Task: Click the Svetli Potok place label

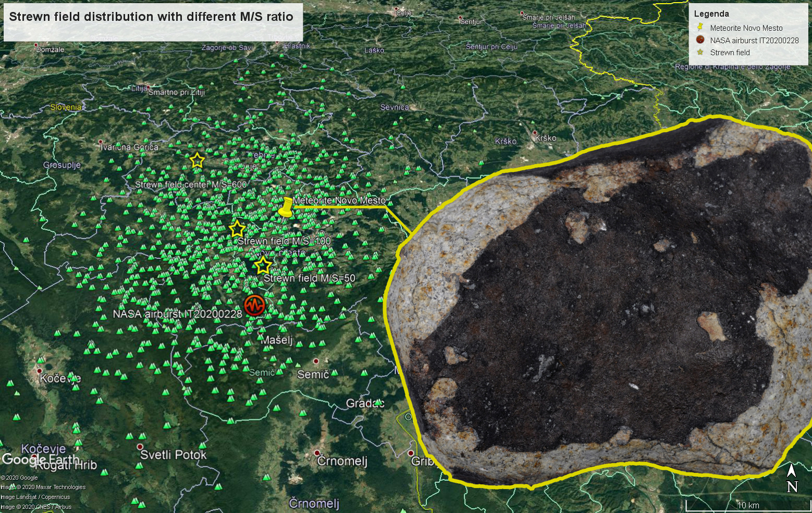Action: tap(173, 455)
